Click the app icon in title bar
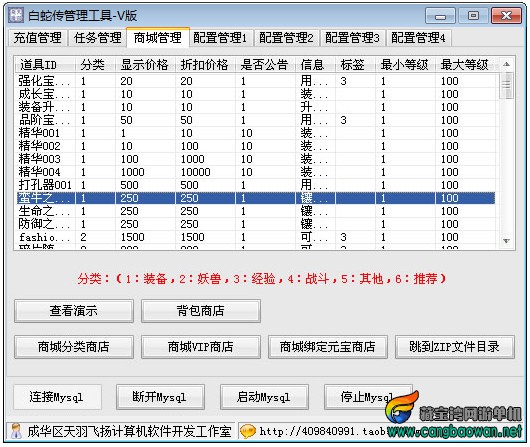Viewport: 530px width, 447px height. pyautogui.click(x=16, y=15)
